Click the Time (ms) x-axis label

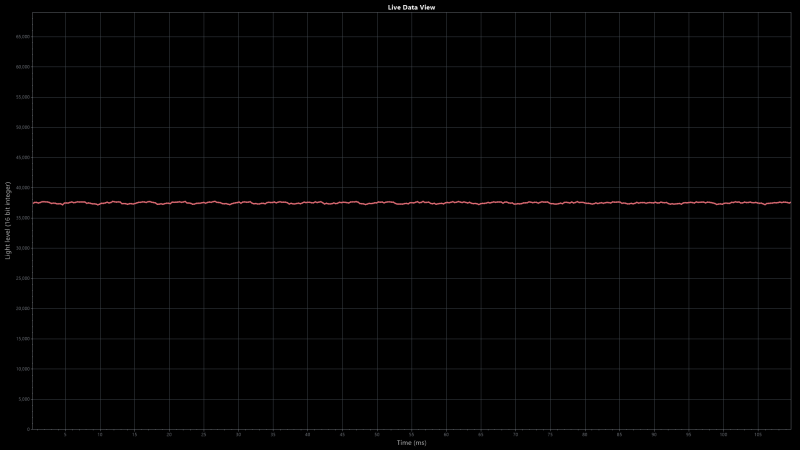[411, 442]
